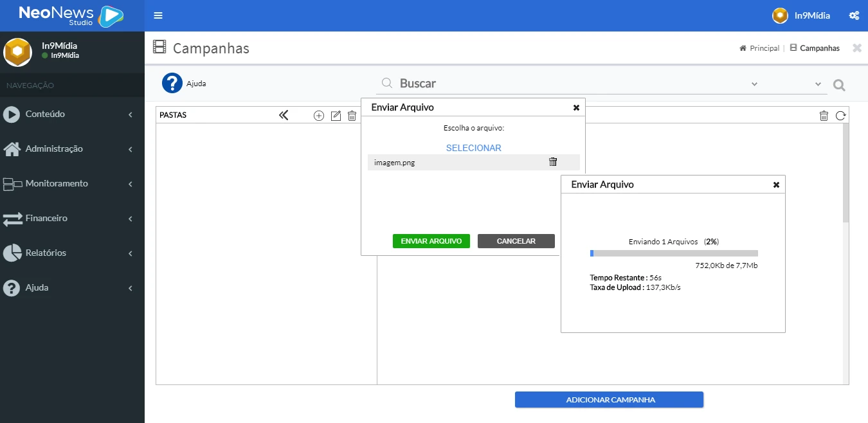
Task: Add a new folder with plus icon
Action: 318,116
